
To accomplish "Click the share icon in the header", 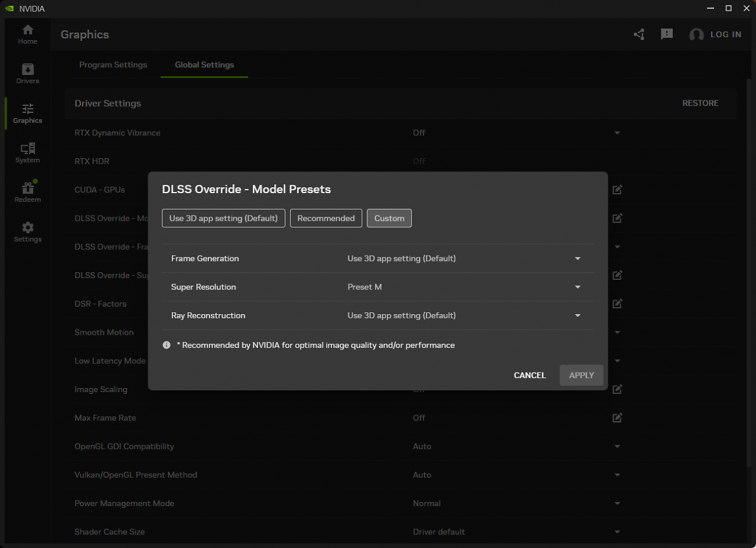I will click(639, 35).
